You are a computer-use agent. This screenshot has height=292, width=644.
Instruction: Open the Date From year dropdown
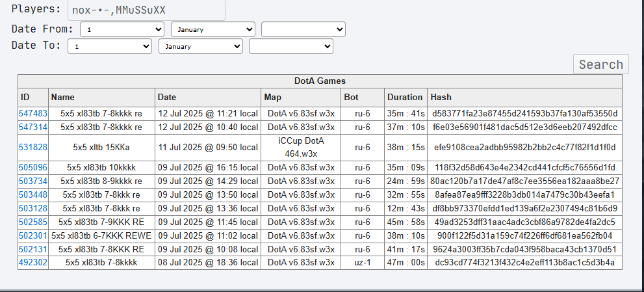pyautogui.click(x=303, y=30)
